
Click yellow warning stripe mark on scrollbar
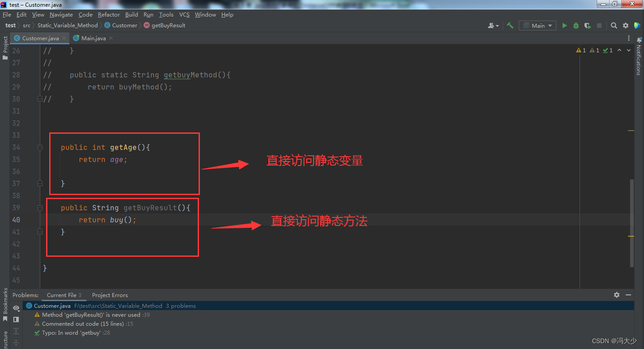coord(631,236)
